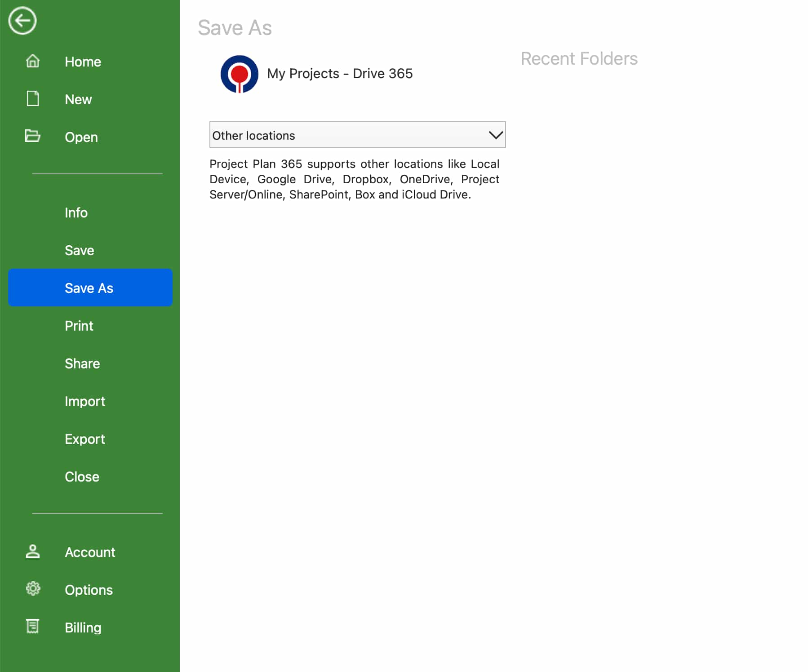Click the Drive 365 logo icon
808x672 pixels.
coord(239,74)
